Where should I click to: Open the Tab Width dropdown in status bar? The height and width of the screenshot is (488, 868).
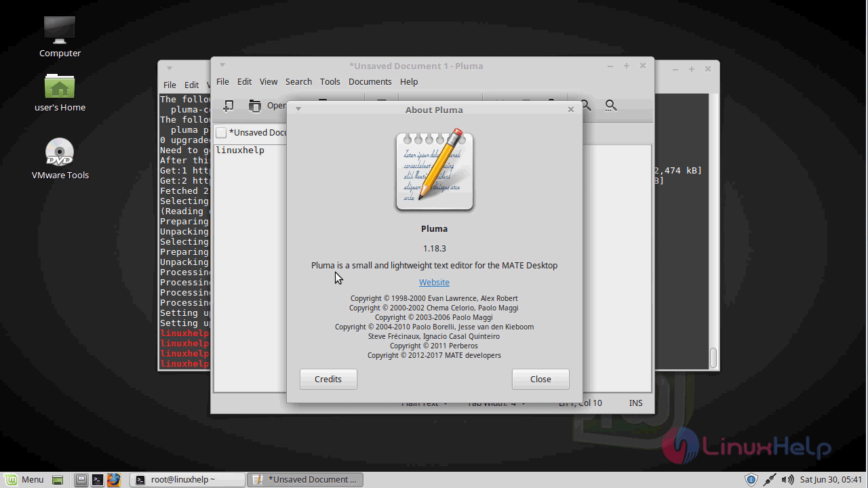[496, 403]
